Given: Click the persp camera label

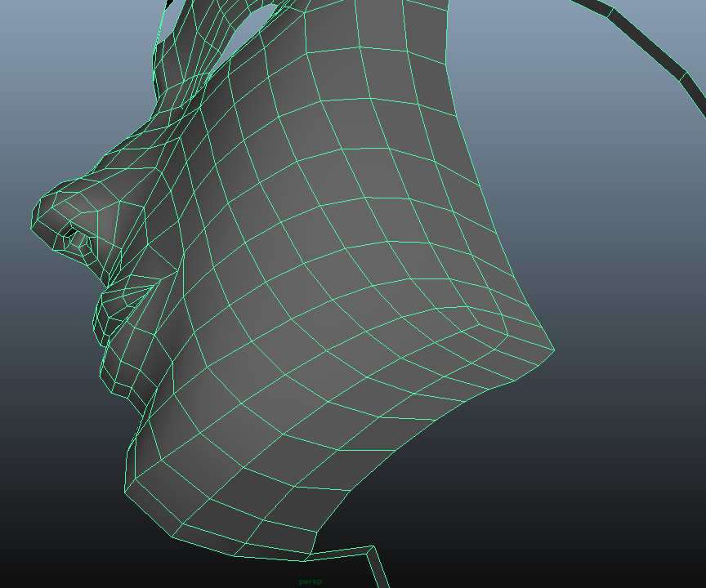Looking at the screenshot, I should [x=311, y=581].
